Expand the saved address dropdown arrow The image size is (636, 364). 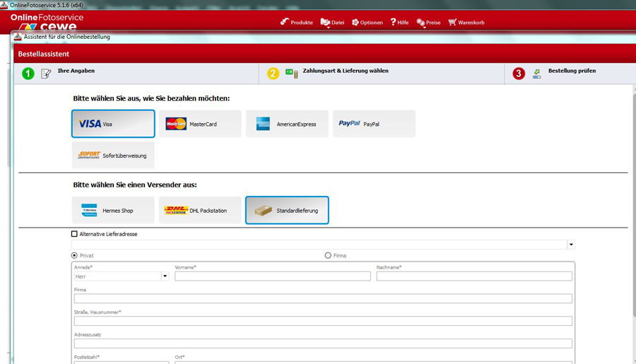[571, 245]
